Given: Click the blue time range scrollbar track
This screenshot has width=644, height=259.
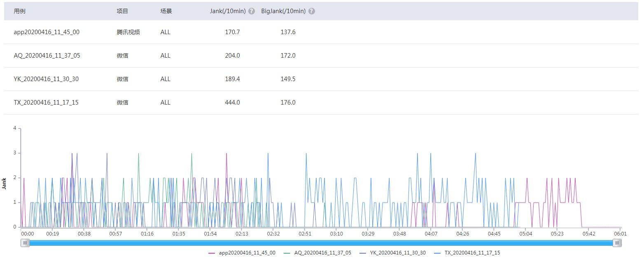Looking at the screenshot, I should point(321,243).
